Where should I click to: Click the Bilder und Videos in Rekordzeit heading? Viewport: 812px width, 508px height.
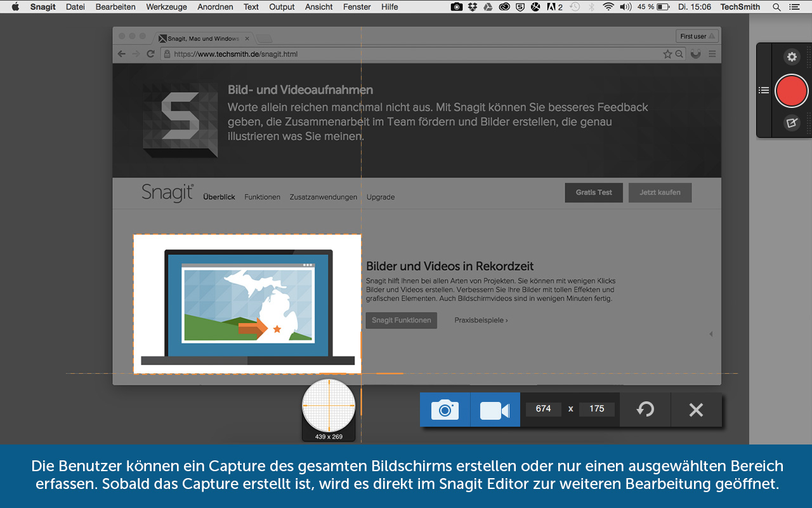pyautogui.click(x=450, y=266)
